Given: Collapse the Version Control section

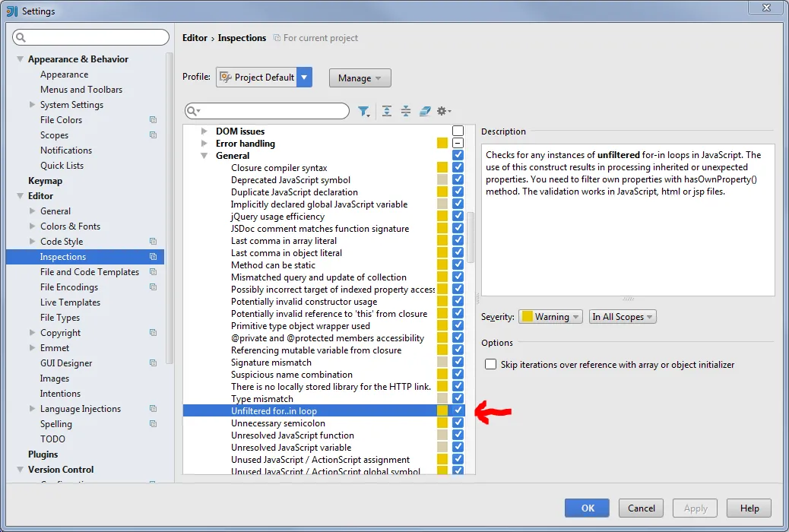Looking at the screenshot, I should (20, 470).
